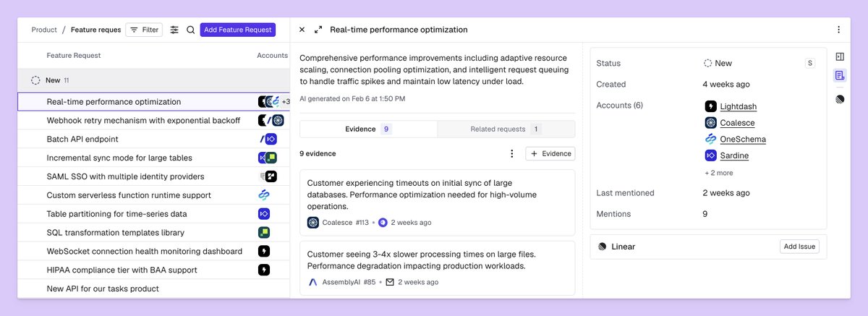Expand the detail panel to full screen
This screenshot has width=868, height=316.
point(318,30)
